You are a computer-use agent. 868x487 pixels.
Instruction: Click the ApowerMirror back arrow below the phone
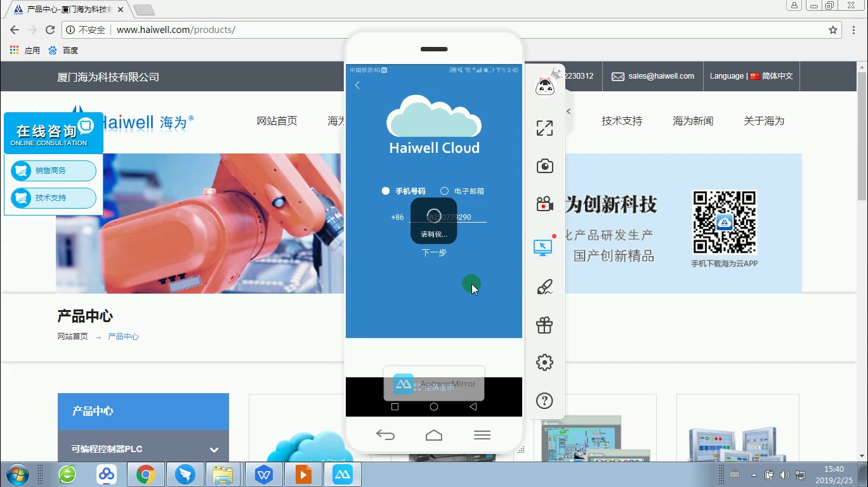(x=385, y=435)
